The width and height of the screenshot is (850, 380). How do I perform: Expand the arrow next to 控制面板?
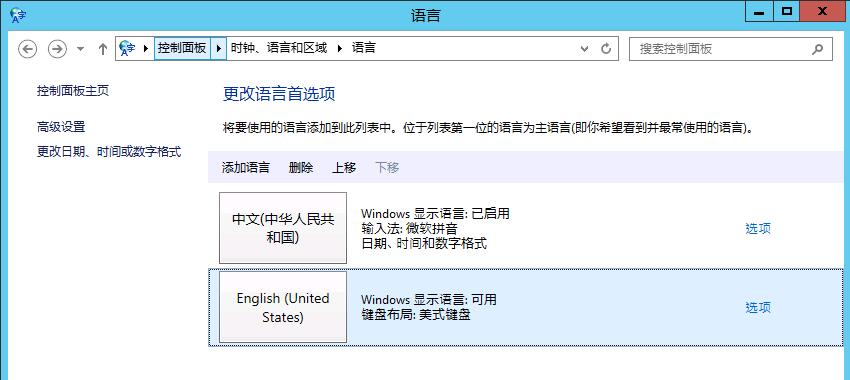point(218,48)
